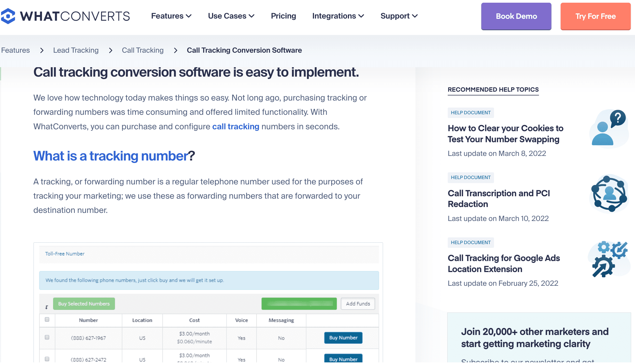Click the gears and arrows icon
Image resolution: width=635 pixels, height=364 pixels.
click(609, 259)
